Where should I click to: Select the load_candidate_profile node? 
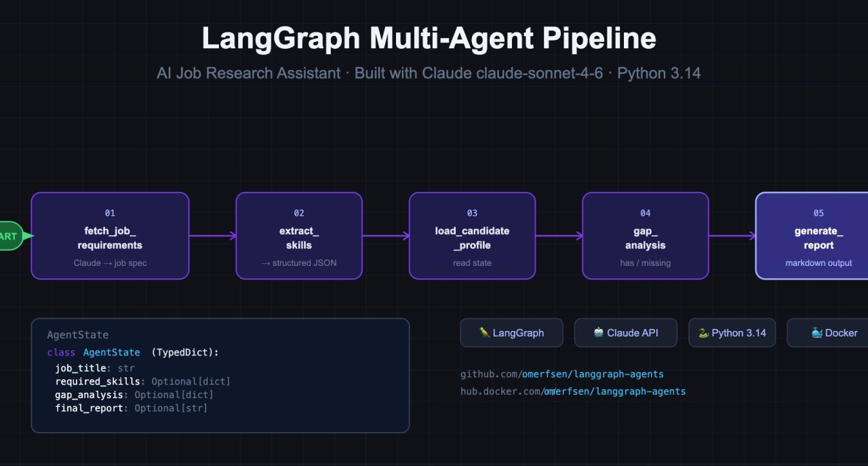pyautogui.click(x=472, y=235)
